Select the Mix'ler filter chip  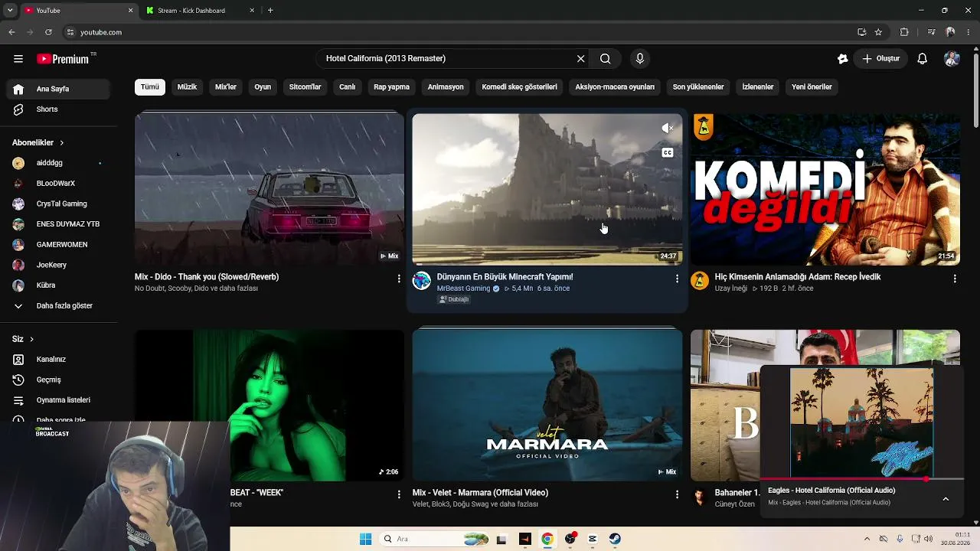[226, 87]
